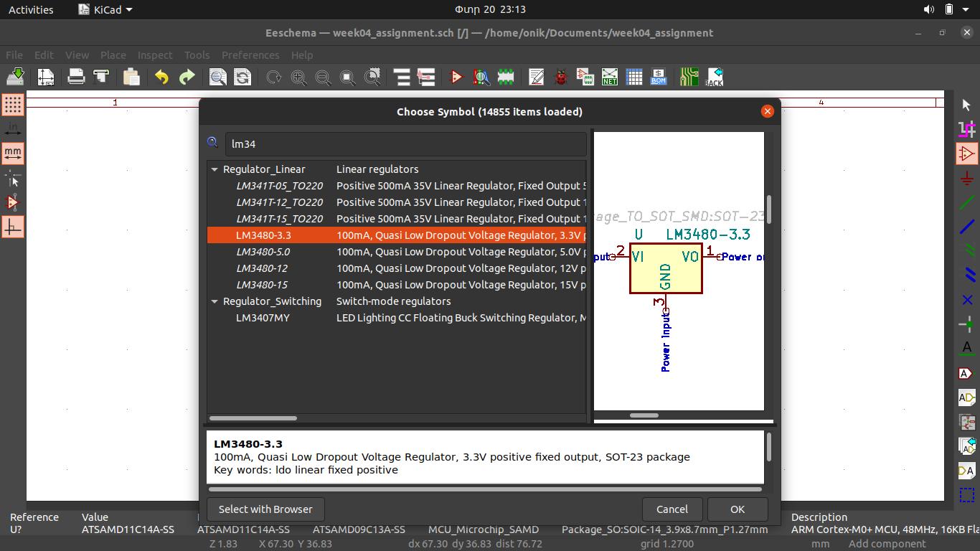Select the Place Wire tool
This screenshot has width=980, height=551.
(x=966, y=202)
